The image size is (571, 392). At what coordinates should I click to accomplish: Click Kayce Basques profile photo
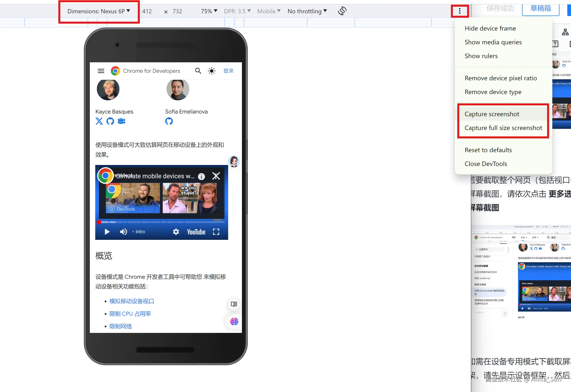[x=108, y=89]
